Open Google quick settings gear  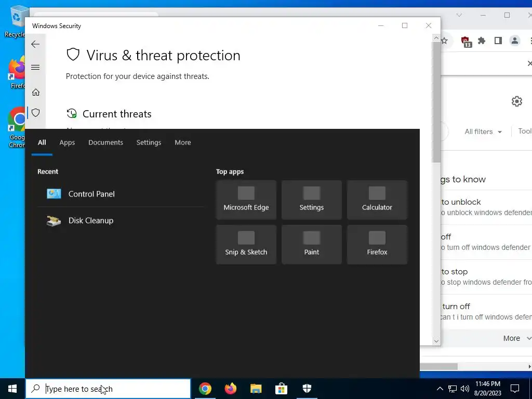pyautogui.click(x=516, y=101)
